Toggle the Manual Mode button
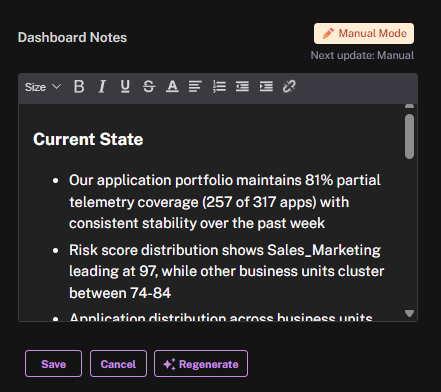The width and height of the screenshot is (441, 392). point(364,33)
